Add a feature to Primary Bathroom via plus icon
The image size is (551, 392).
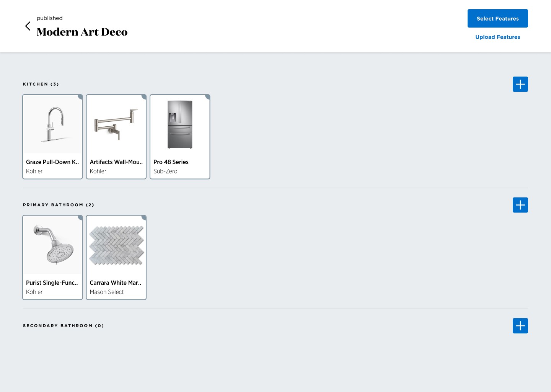pyautogui.click(x=520, y=205)
